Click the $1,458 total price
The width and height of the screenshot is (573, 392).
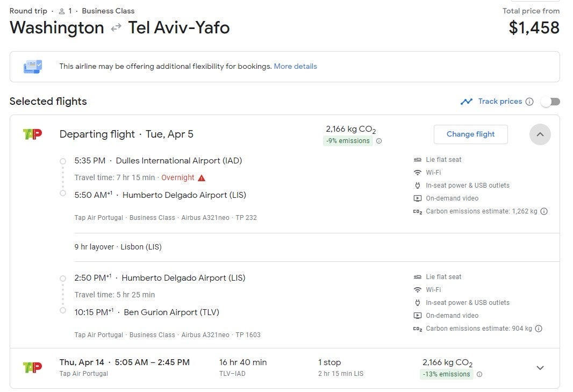click(x=534, y=27)
